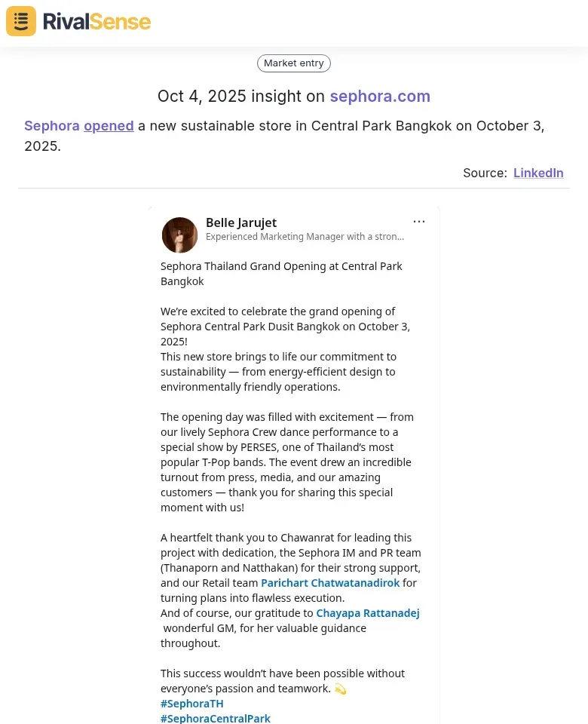Image resolution: width=588 pixels, height=724 pixels.
Task: Click the Sephora link in the summary
Action: pos(52,126)
